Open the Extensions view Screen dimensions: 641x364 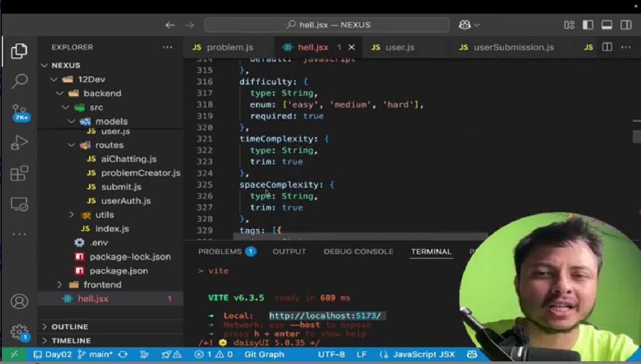19,173
